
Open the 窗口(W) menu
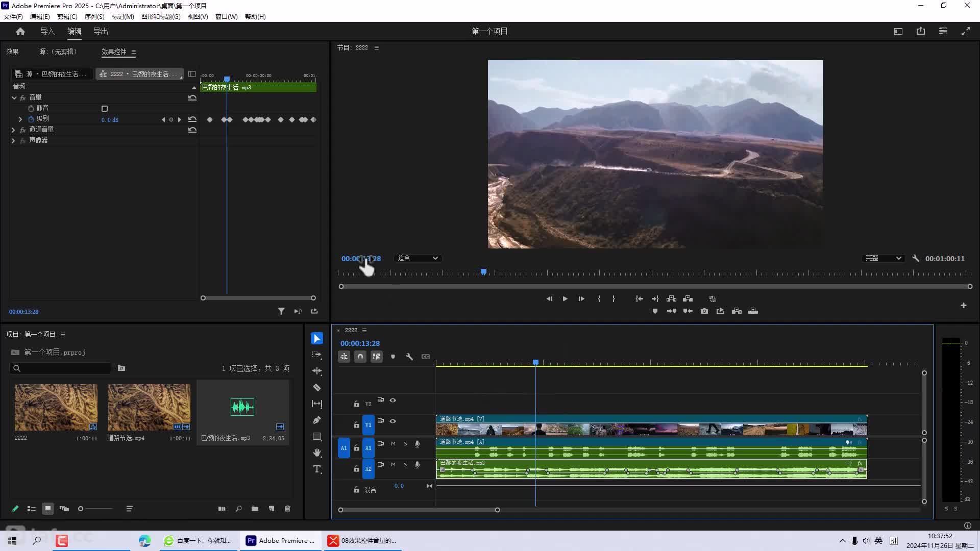point(227,16)
